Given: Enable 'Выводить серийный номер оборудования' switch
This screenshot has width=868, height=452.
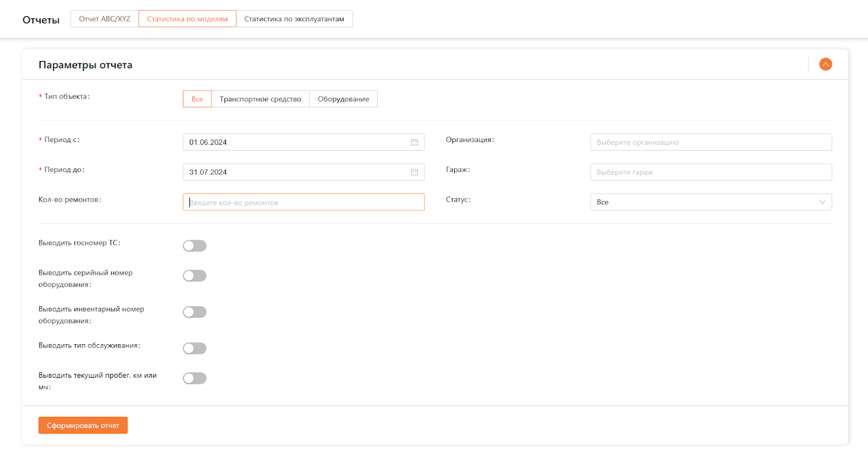Looking at the screenshot, I should [195, 276].
